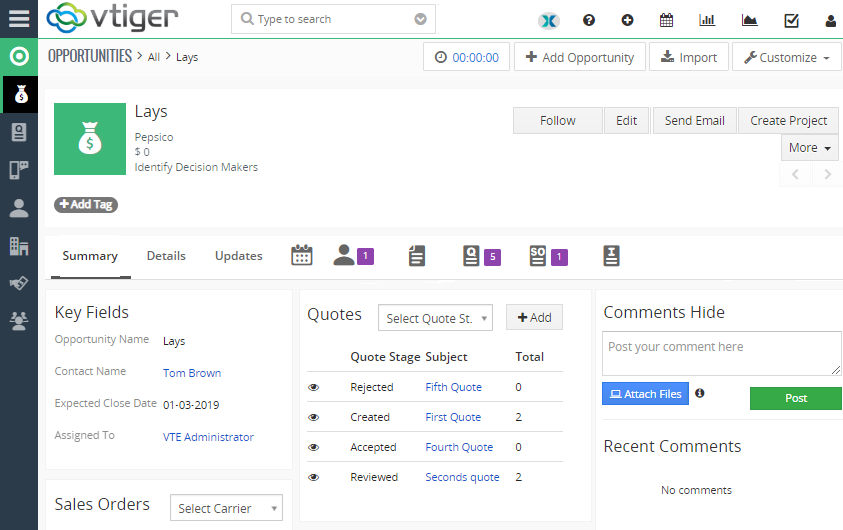Open the Contacts related tab with badge 1
Viewport: 843px width, 530px height.
click(353, 255)
